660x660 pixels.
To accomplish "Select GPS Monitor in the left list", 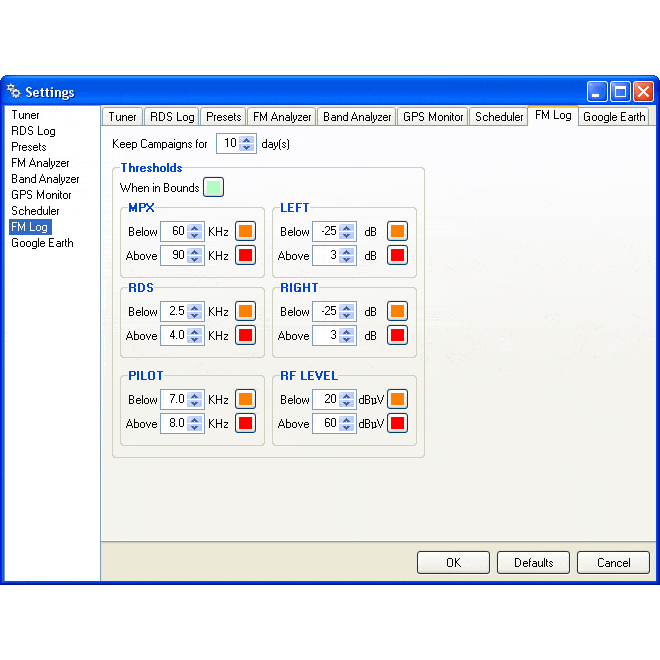I will (41, 195).
